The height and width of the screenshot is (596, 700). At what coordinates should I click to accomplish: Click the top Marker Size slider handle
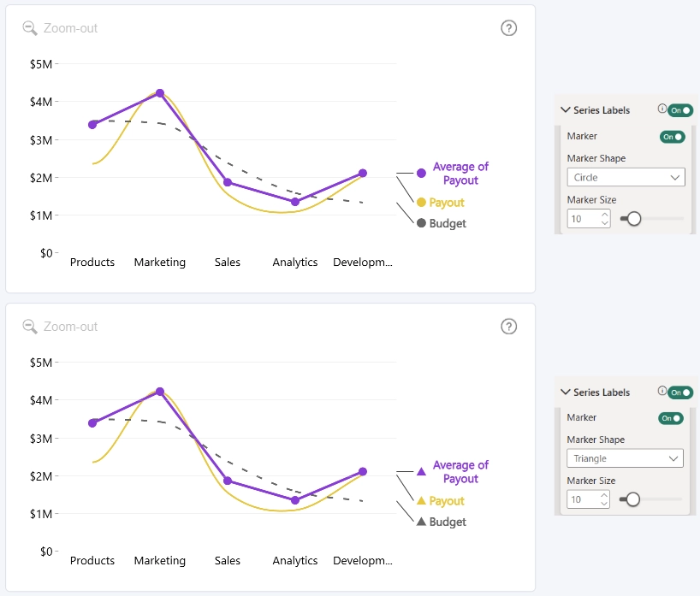click(634, 219)
